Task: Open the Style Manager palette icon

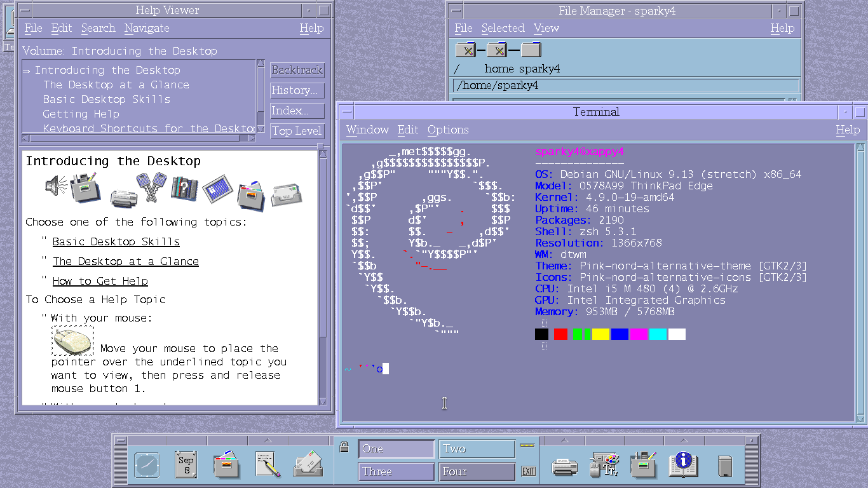Action: point(603,465)
